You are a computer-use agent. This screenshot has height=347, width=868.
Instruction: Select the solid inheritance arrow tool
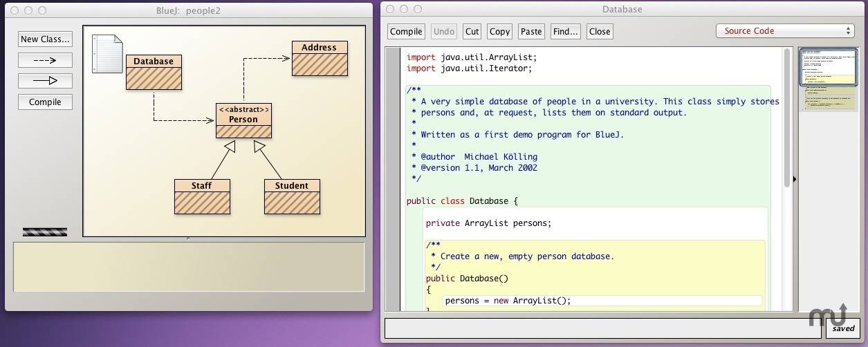45,81
